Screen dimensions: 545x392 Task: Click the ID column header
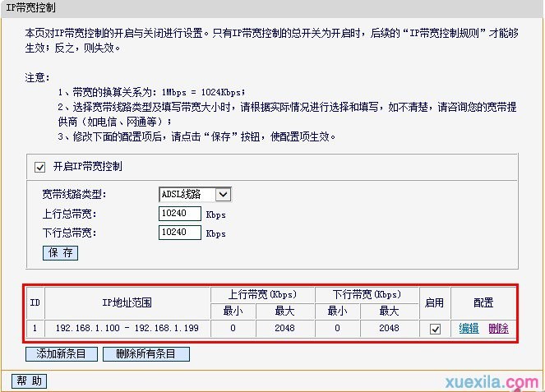pyautogui.click(x=35, y=302)
